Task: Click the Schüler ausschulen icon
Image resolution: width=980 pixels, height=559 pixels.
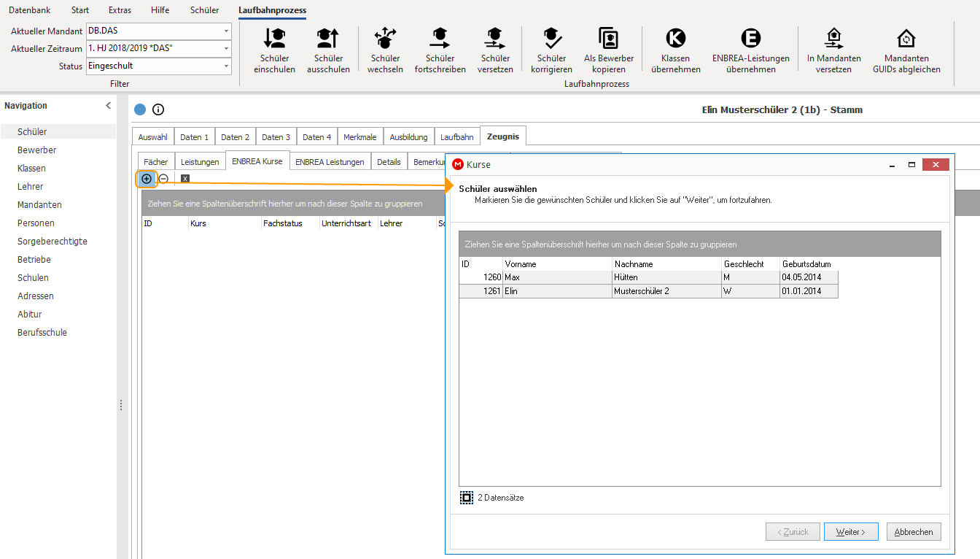Action: [x=328, y=37]
